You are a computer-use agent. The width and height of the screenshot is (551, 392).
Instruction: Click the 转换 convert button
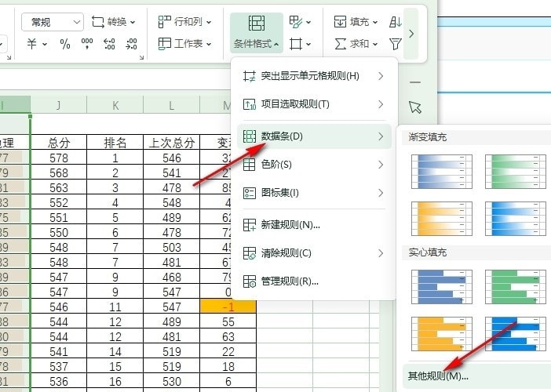[113, 22]
